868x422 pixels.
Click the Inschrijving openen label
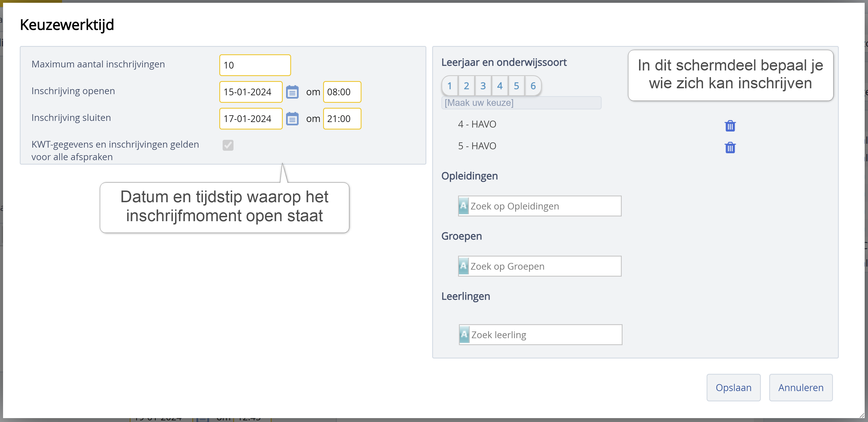73,91
